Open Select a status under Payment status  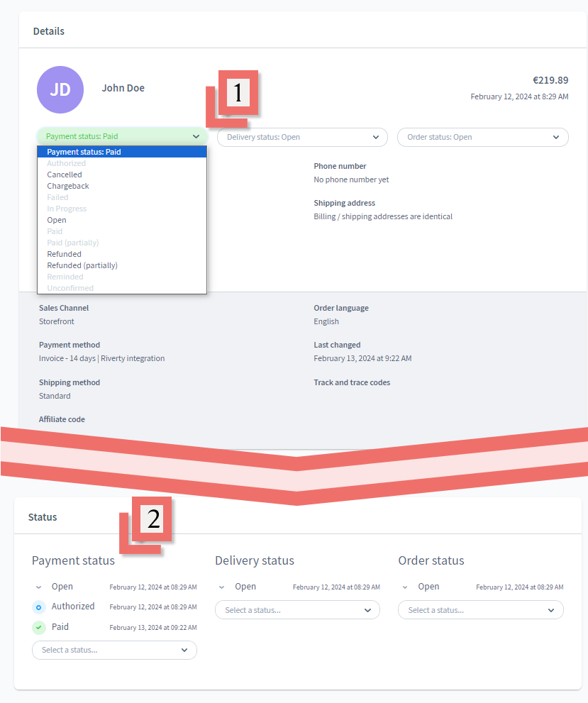tap(113, 650)
